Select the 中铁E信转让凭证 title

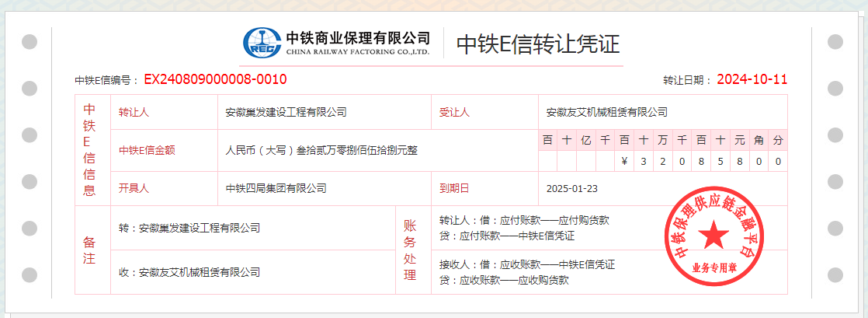(x=537, y=44)
